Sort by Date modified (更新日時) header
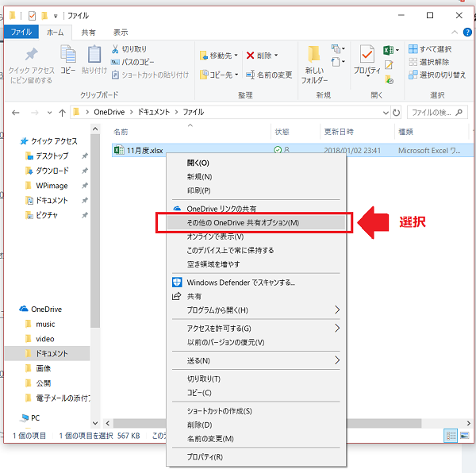Image resolution: width=476 pixels, height=473 pixels. point(357,132)
